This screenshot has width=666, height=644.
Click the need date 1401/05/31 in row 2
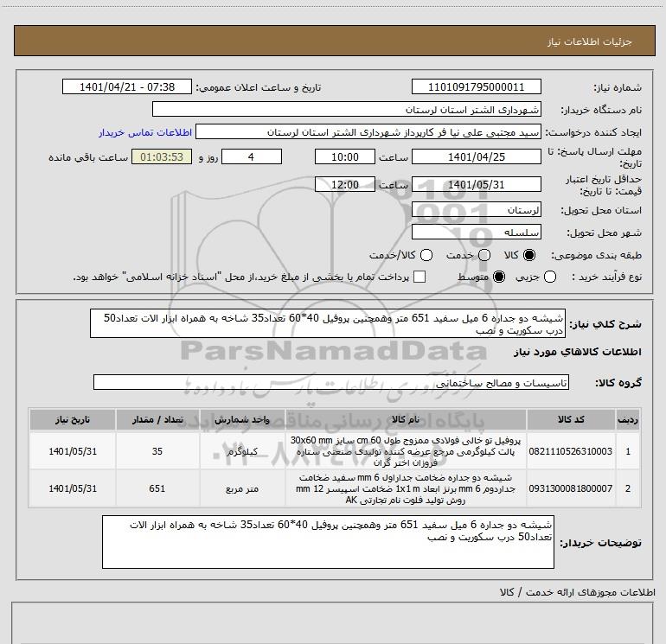(73, 488)
